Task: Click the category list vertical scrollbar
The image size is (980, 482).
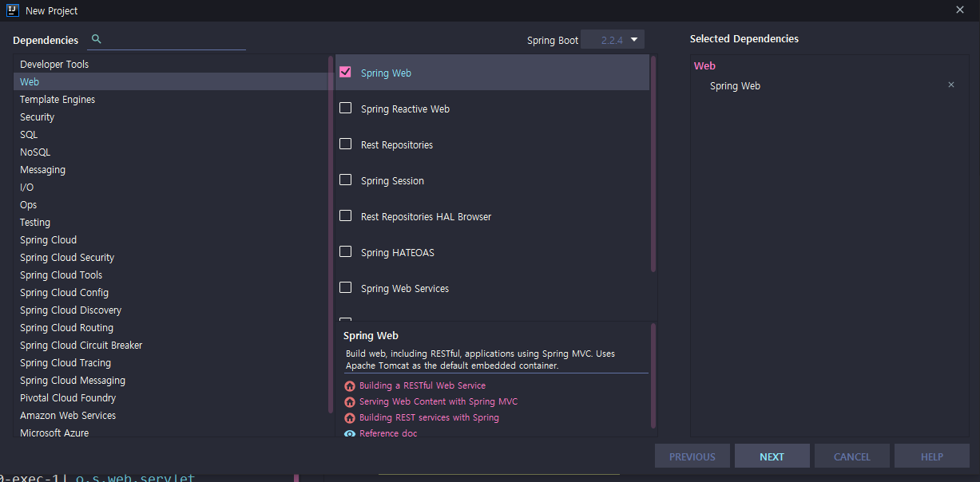Action: [331, 233]
